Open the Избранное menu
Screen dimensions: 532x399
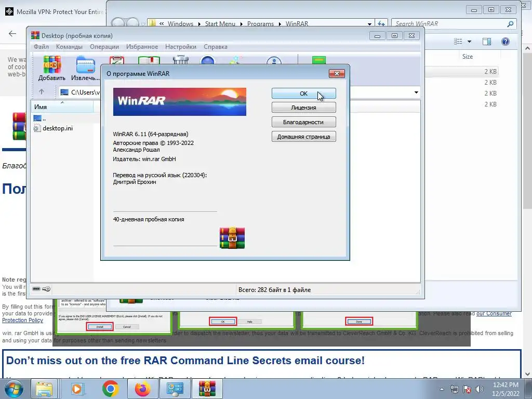tap(142, 47)
